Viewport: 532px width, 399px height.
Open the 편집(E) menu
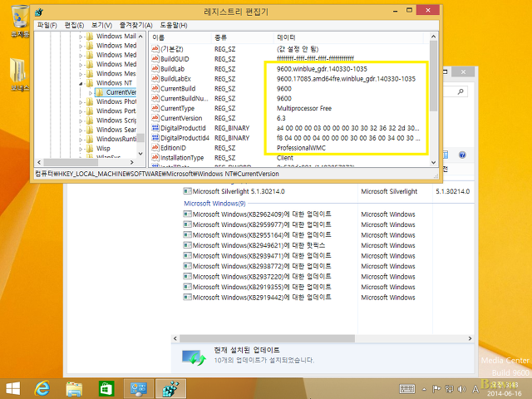(74, 25)
